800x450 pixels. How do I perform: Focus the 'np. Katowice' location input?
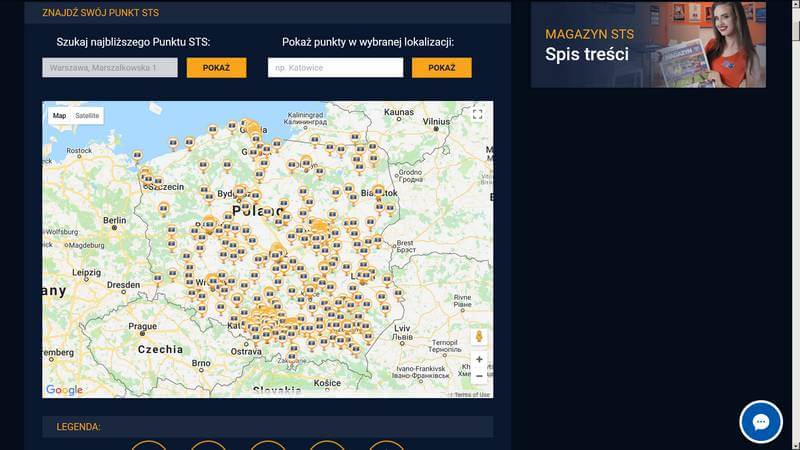335,68
